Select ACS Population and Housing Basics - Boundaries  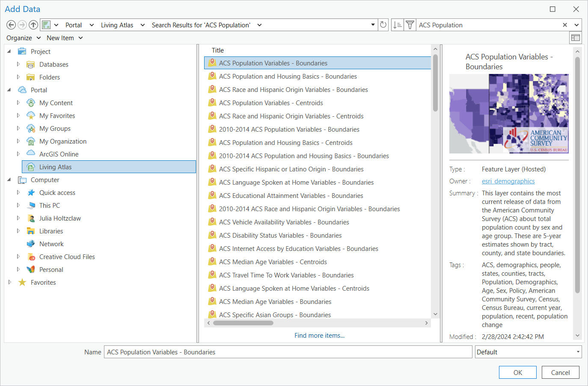tap(318, 77)
